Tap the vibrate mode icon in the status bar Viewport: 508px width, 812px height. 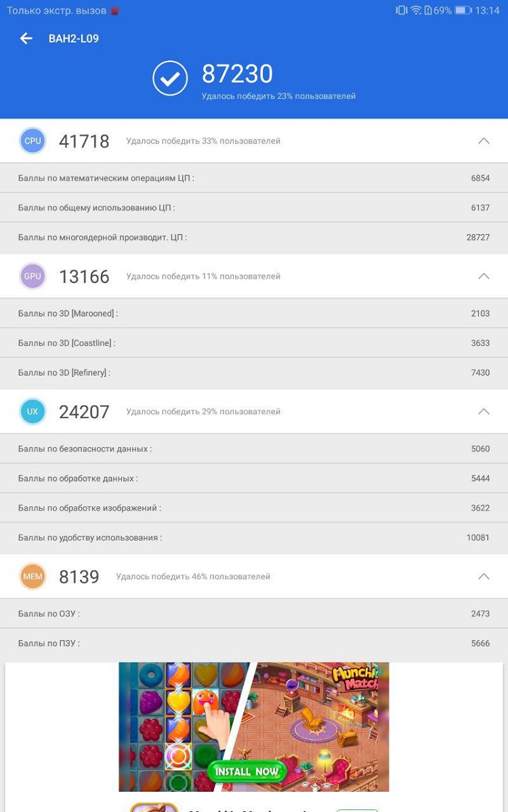click(x=401, y=10)
